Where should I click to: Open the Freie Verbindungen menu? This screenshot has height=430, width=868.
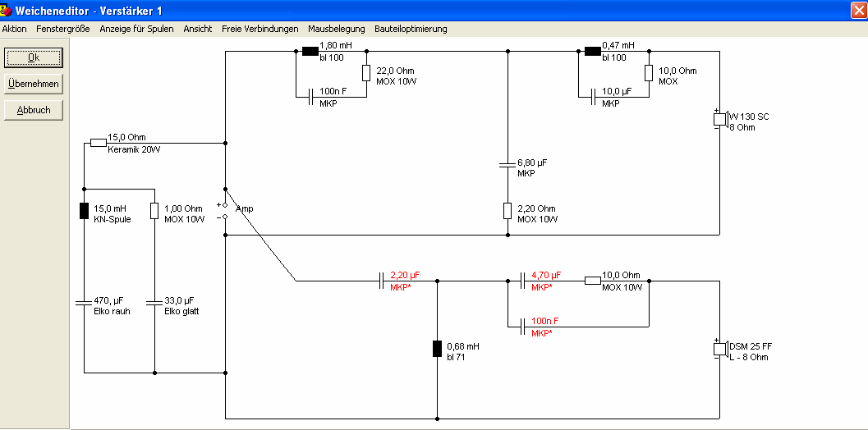pos(260,29)
